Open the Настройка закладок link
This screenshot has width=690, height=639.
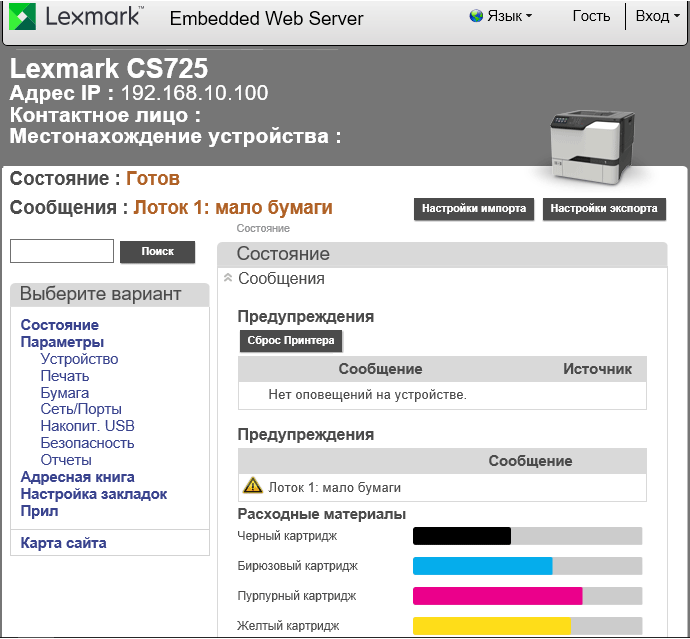click(x=94, y=494)
